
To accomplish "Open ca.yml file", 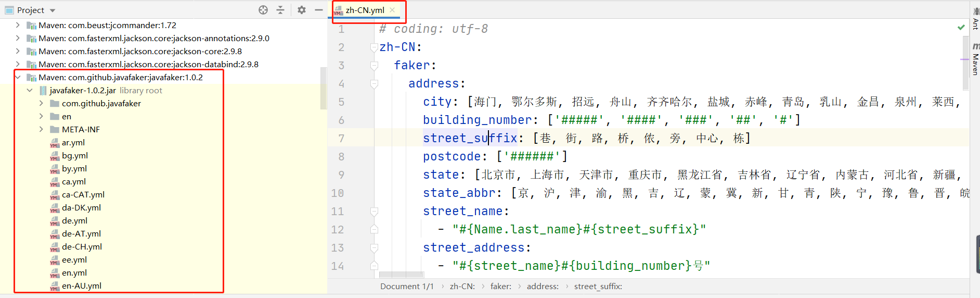I will coord(74,181).
